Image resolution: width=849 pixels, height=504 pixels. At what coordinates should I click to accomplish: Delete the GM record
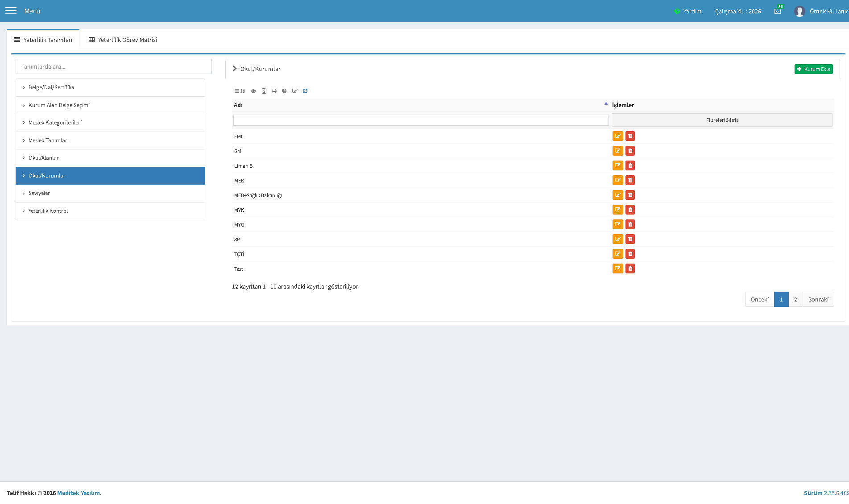[630, 151]
